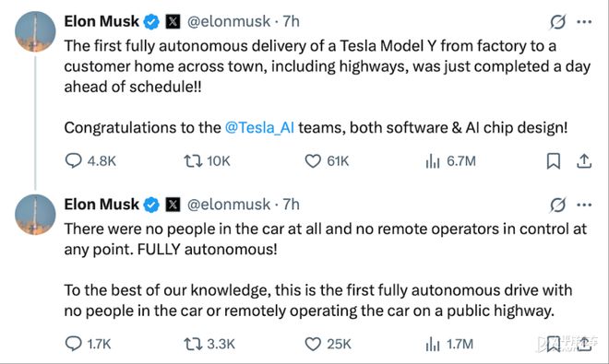The image size is (609, 364).
Task: Open the @Tesla_AI mention link
Action: [x=259, y=128]
